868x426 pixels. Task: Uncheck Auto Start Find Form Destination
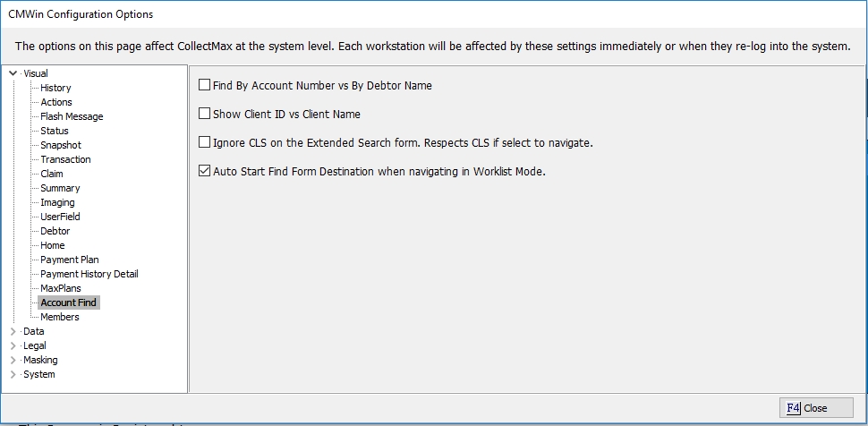(x=204, y=172)
